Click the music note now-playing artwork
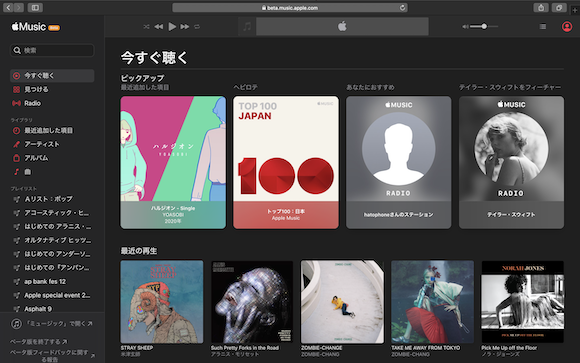The width and height of the screenshot is (580, 363). point(247,27)
